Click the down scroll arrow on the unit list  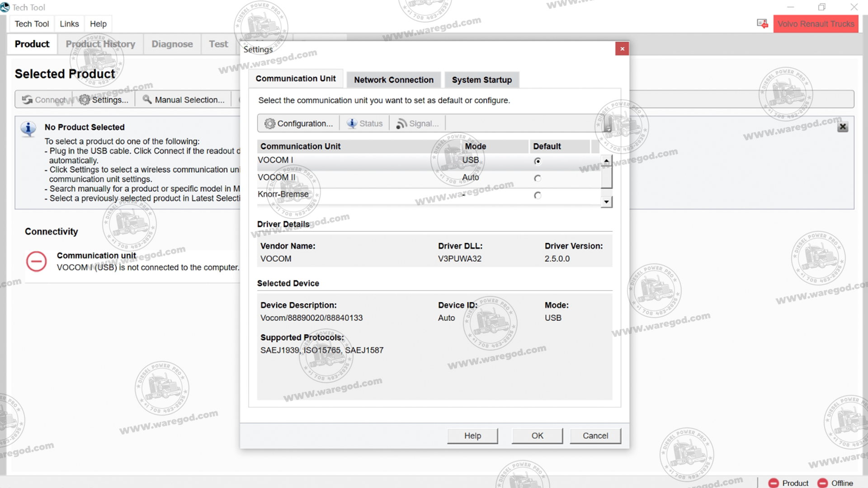coord(606,201)
